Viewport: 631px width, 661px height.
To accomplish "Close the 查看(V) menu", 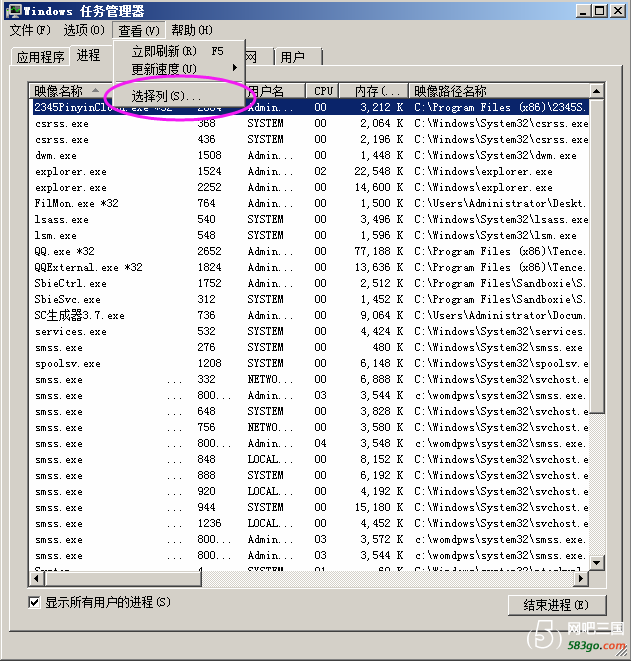I will (139, 30).
